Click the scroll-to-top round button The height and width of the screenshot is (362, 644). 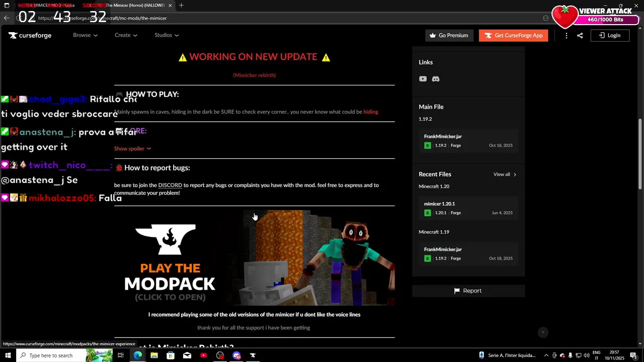point(542,332)
